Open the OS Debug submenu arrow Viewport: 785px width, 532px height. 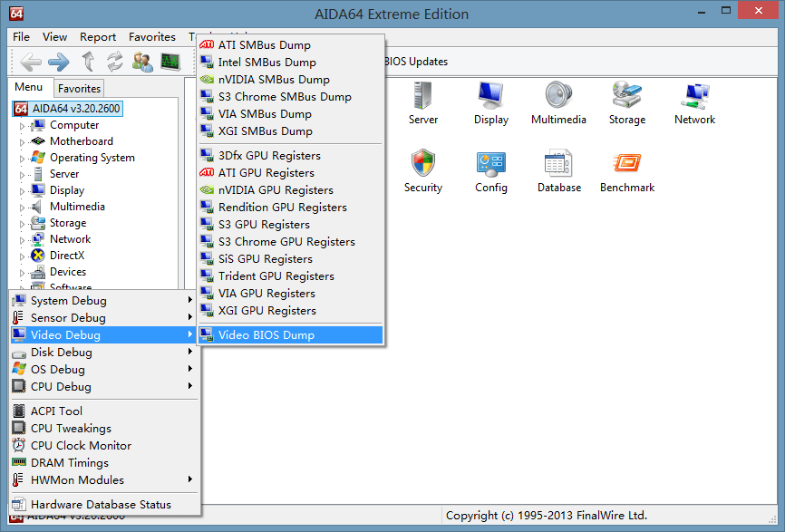pos(190,368)
